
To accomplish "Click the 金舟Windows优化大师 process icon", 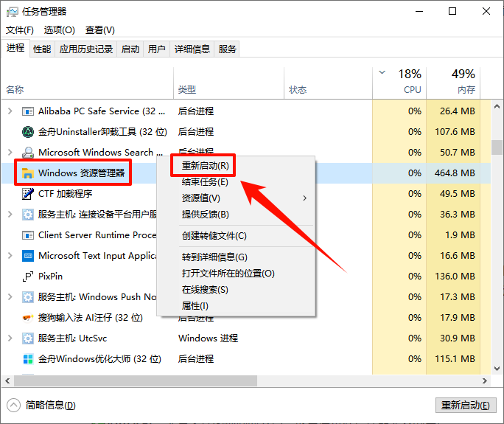I will point(28,359).
